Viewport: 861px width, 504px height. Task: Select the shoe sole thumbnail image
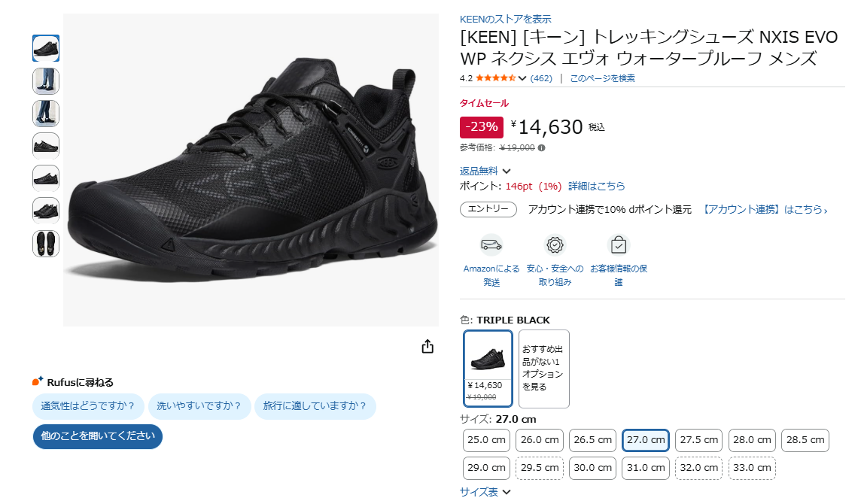click(46, 243)
